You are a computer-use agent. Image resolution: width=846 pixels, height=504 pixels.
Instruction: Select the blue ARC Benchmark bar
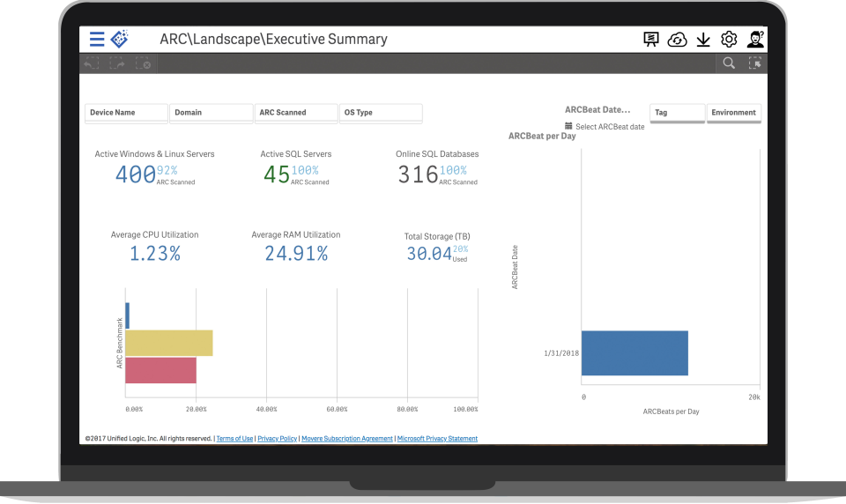point(127,315)
